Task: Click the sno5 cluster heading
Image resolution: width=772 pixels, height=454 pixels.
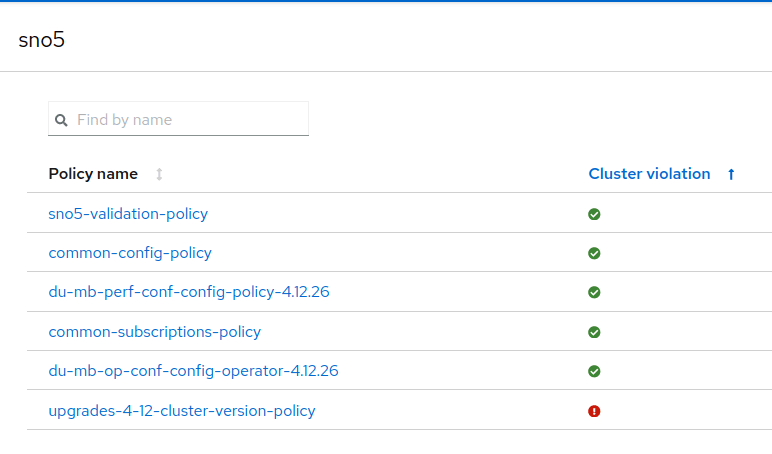Action: click(42, 41)
